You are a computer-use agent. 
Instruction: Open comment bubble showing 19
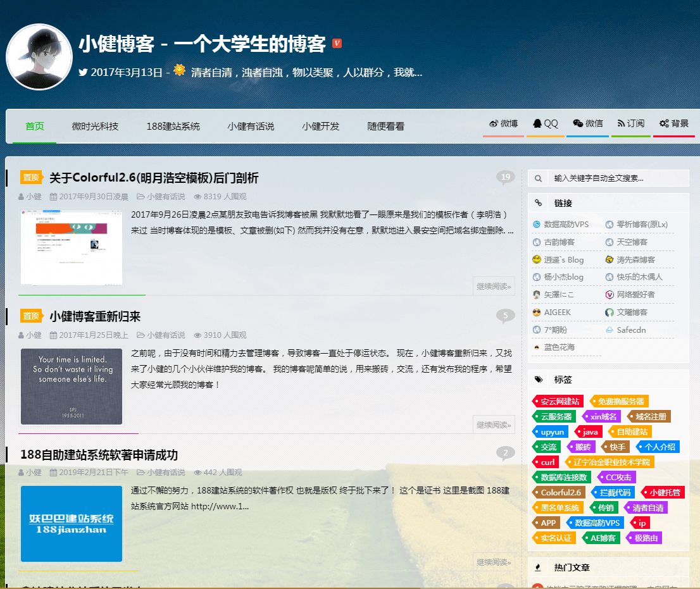click(505, 178)
